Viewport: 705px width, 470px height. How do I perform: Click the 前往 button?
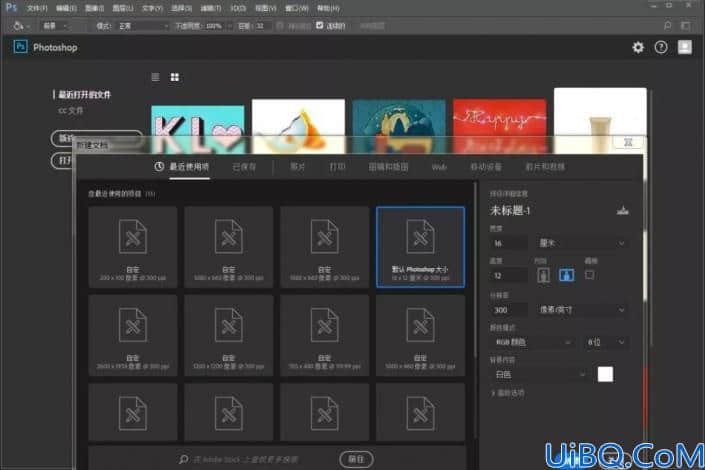tap(356, 459)
